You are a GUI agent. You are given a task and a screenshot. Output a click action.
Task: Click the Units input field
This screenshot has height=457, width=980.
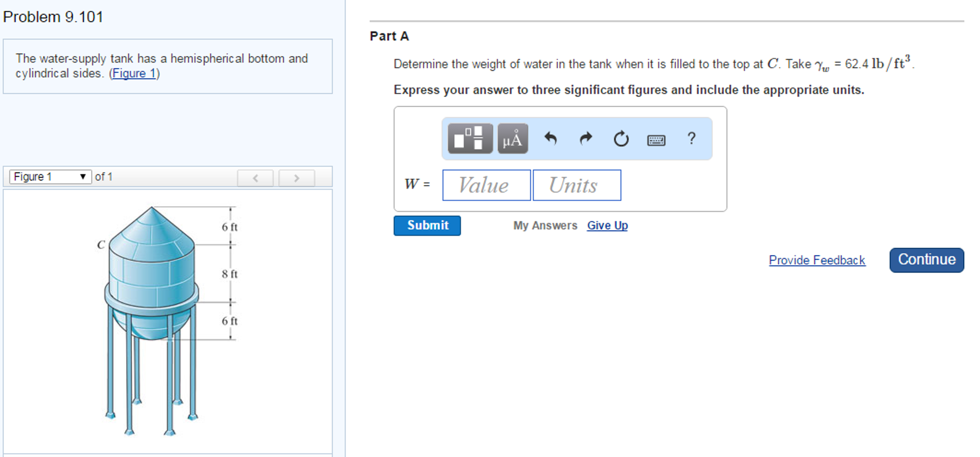pos(577,185)
